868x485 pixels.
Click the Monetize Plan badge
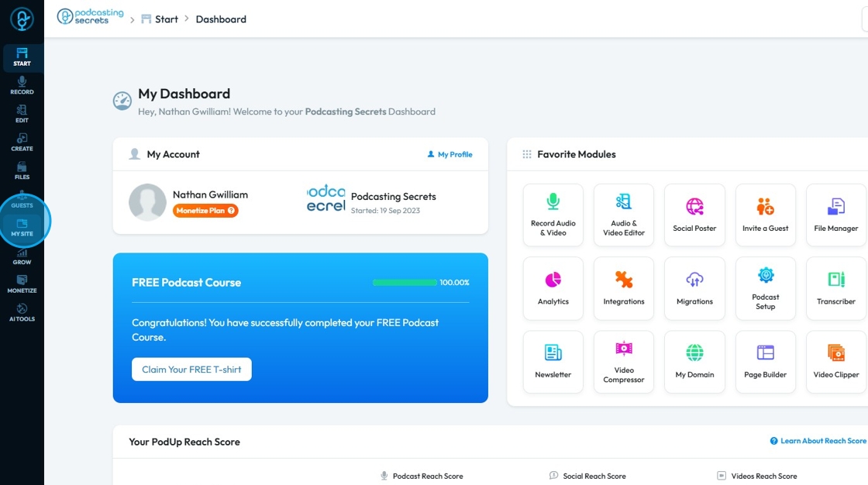tap(205, 211)
